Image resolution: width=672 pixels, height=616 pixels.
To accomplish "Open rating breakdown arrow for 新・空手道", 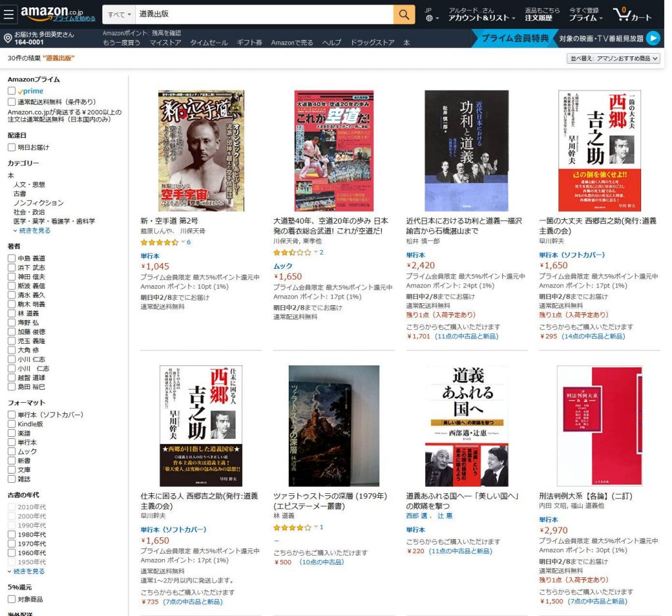I will (183, 242).
